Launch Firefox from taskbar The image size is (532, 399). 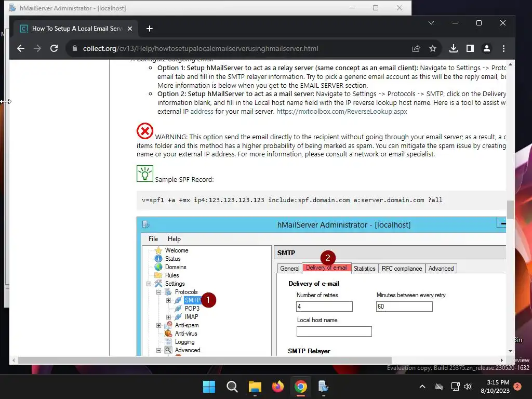pyautogui.click(x=278, y=387)
